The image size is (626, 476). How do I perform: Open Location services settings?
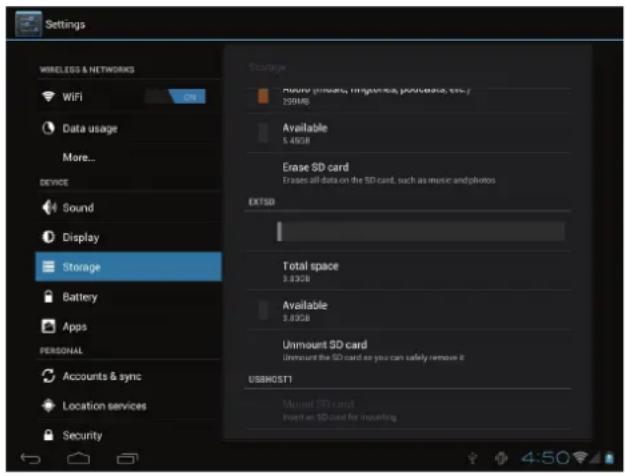point(128,406)
